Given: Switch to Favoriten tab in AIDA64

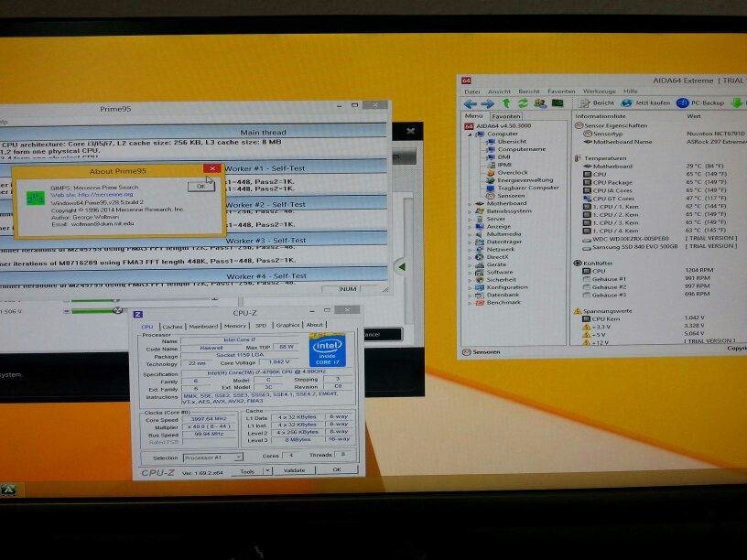Looking at the screenshot, I should pos(506,116).
